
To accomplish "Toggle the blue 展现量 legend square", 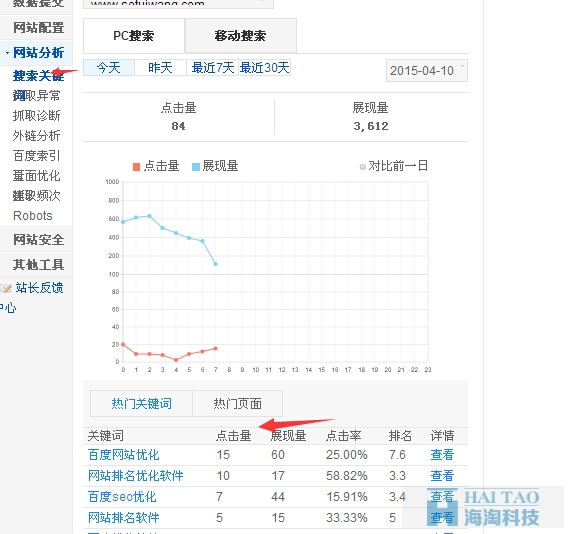I will pyautogui.click(x=196, y=167).
